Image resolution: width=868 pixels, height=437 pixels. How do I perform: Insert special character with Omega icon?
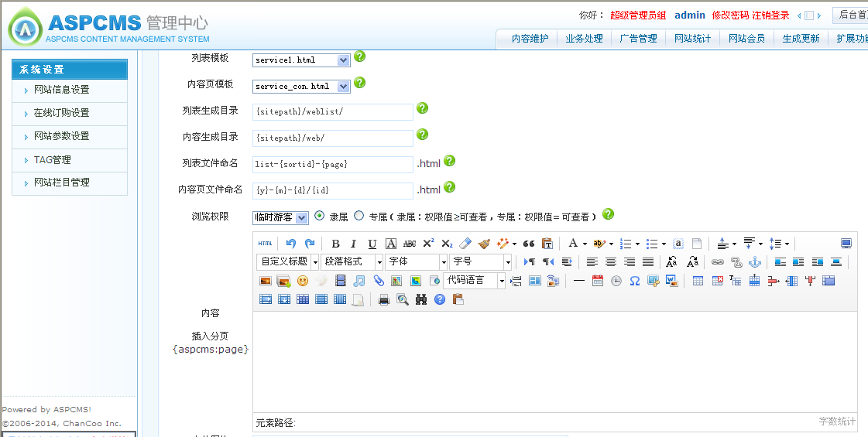tap(635, 281)
